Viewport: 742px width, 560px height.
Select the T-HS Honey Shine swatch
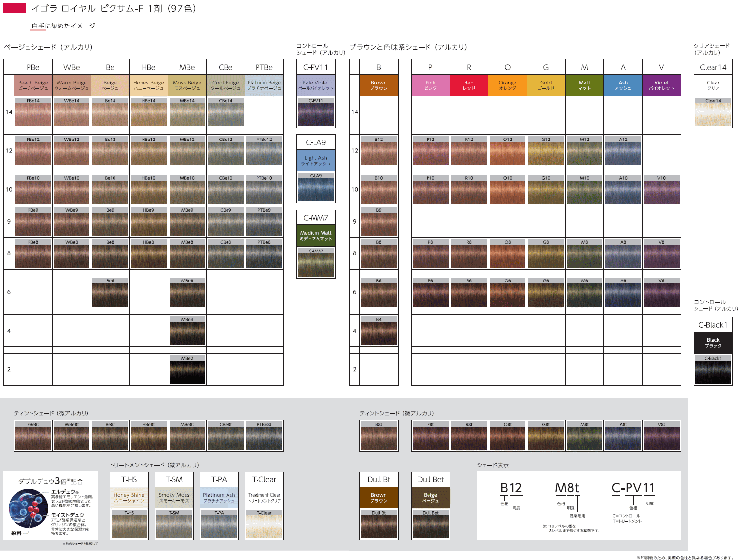129,525
